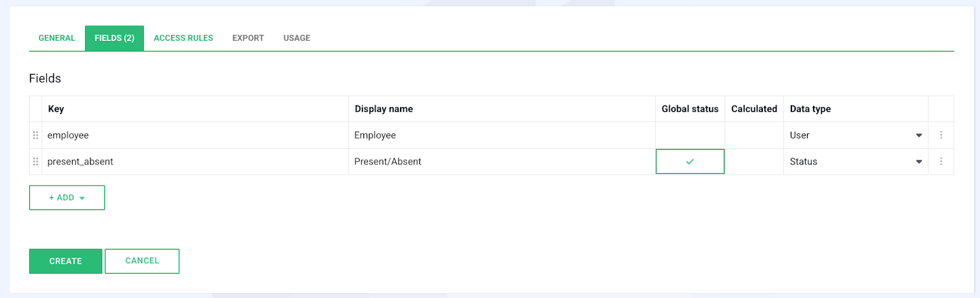Toggle Calculated for employee field
This screenshot has height=298, width=980.
point(754,135)
